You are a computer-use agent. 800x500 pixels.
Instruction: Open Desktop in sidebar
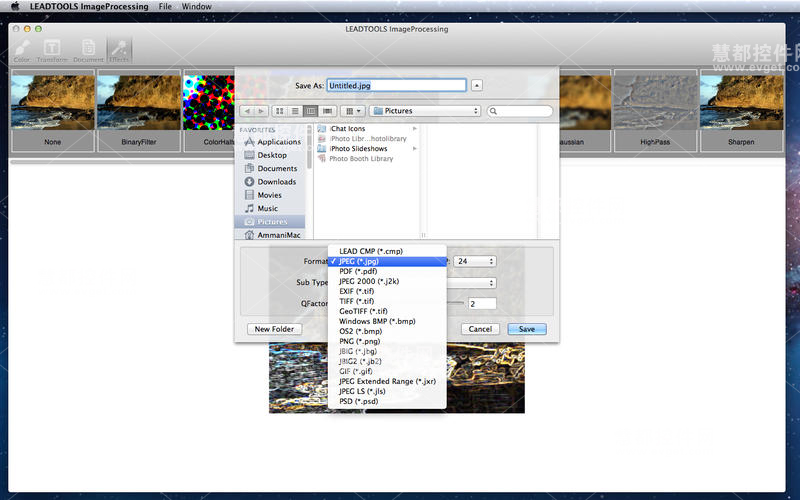(x=273, y=155)
